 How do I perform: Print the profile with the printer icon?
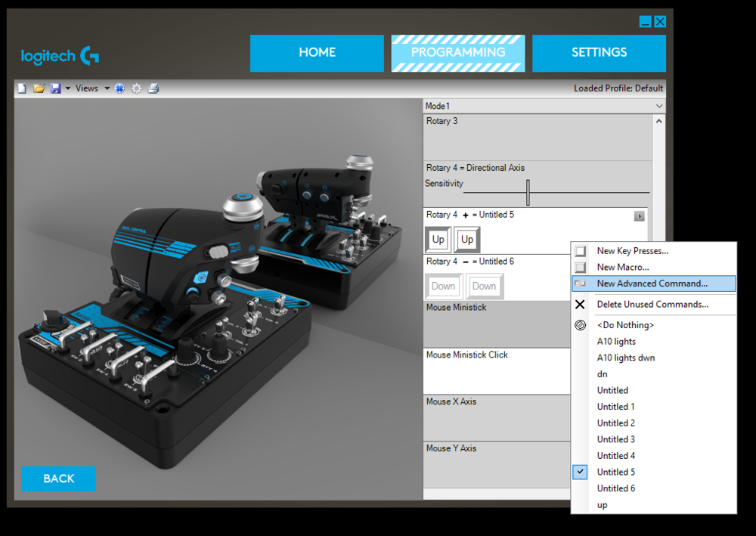point(153,88)
